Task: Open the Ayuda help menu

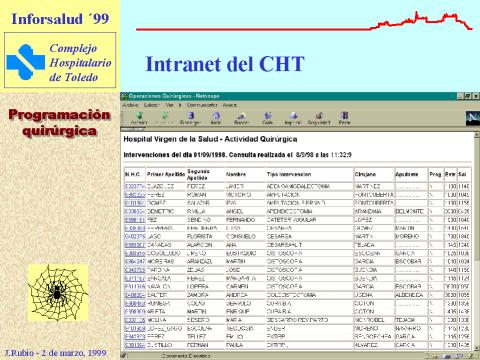Action: click(229, 105)
